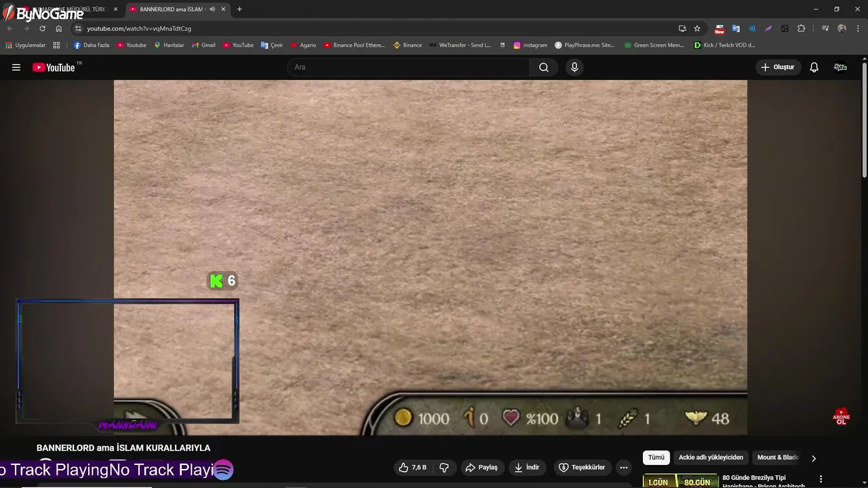Open the browser home page
The width and height of the screenshot is (868, 488).
58,28
